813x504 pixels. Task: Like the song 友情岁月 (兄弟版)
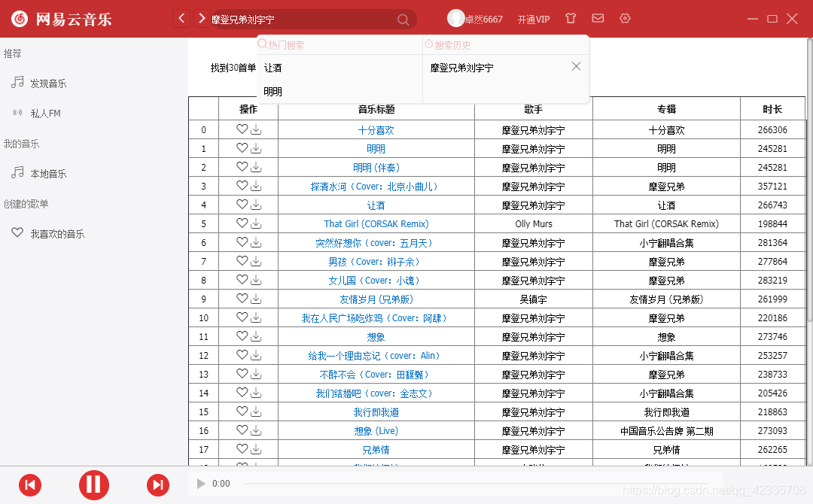(242, 298)
